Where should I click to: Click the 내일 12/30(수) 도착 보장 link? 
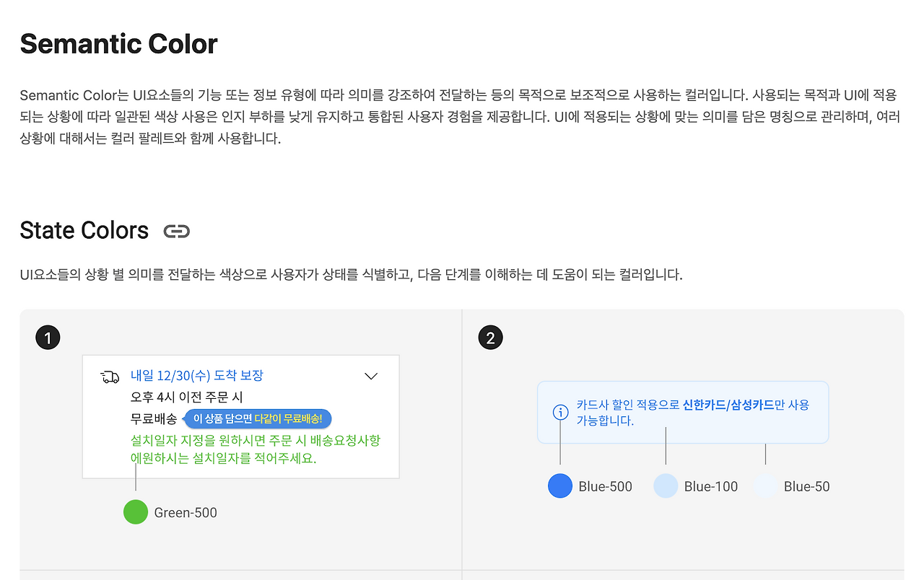pos(197,375)
